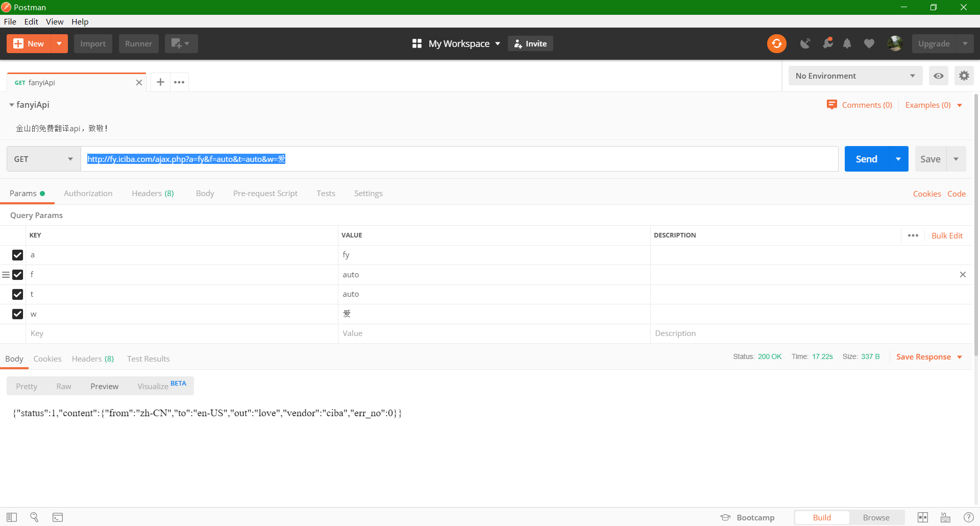Click the workspace grid icon
Screen dimensions: 980x526
[416, 43]
